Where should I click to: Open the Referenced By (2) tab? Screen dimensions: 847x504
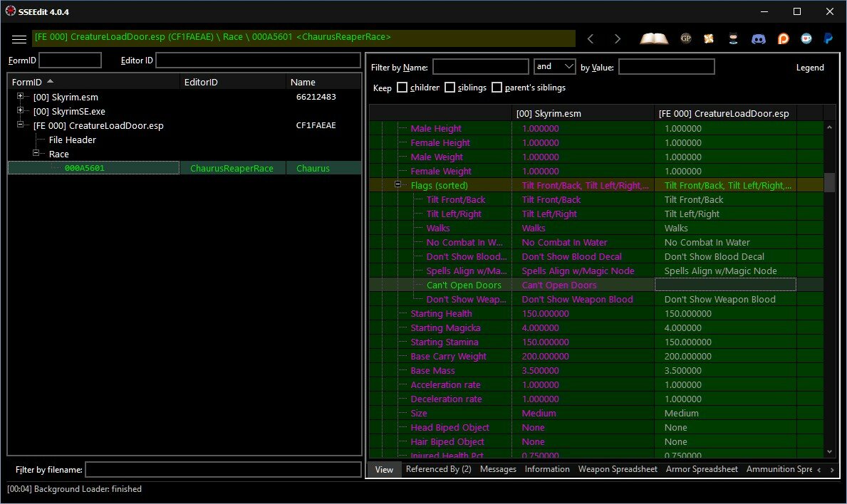[438, 469]
